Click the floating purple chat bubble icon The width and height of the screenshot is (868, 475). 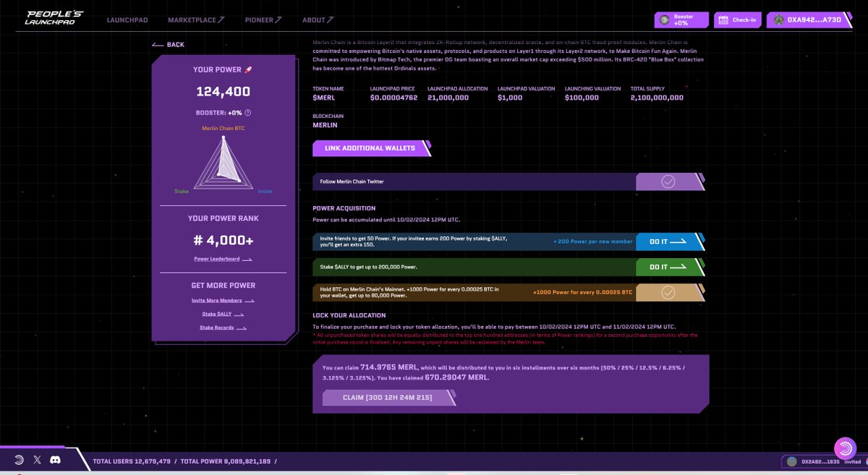click(x=845, y=448)
